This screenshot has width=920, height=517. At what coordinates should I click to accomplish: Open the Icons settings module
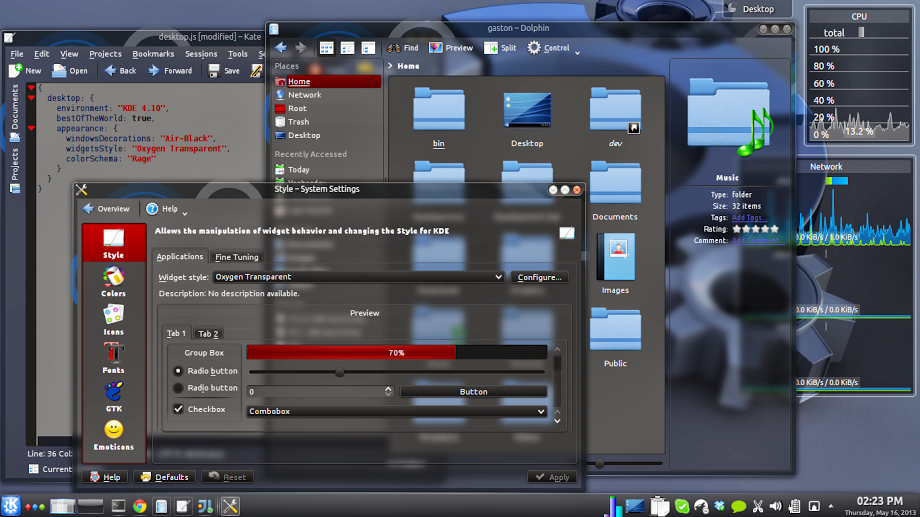point(113,320)
